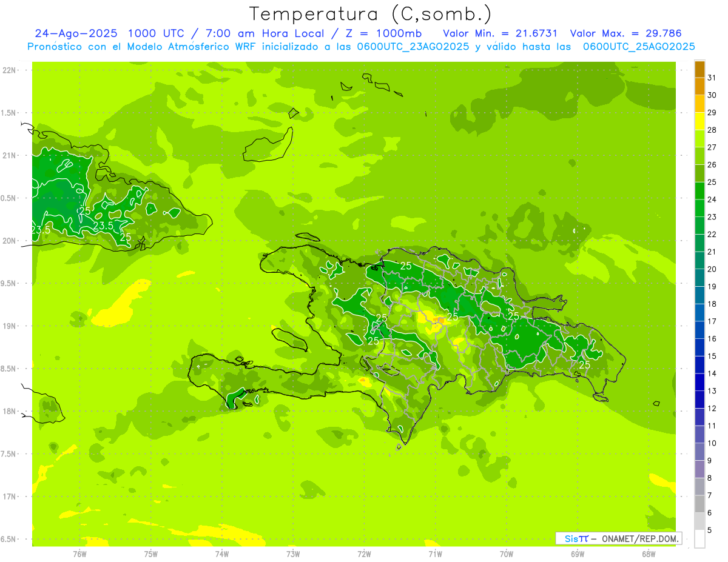Click the blue 'Sis' logo text

(x=571, y=538)
